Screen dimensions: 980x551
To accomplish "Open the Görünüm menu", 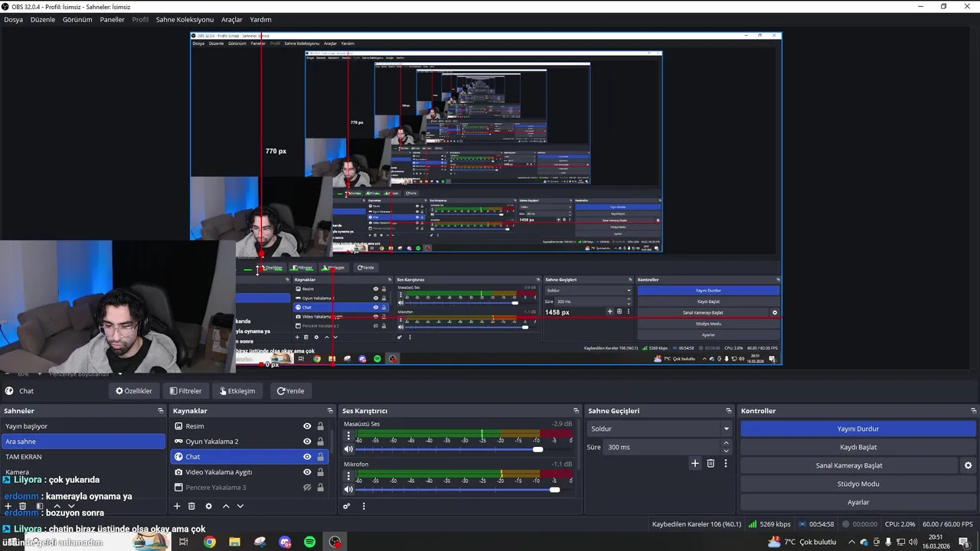I will 77,19.
